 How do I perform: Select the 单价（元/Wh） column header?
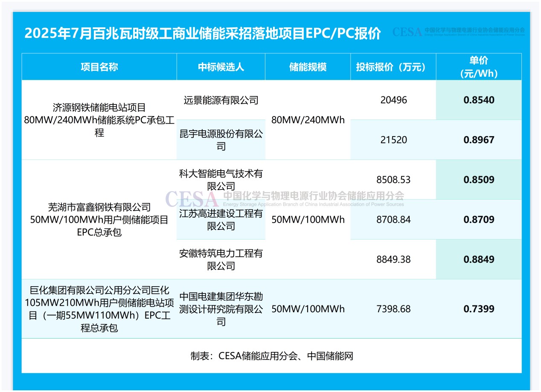[x=479, y=67]
